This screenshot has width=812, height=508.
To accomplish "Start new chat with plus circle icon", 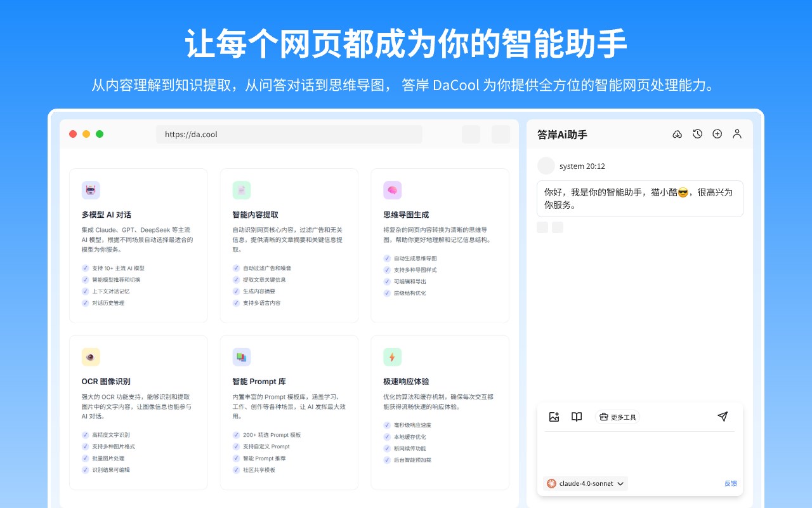I will 717,134.
